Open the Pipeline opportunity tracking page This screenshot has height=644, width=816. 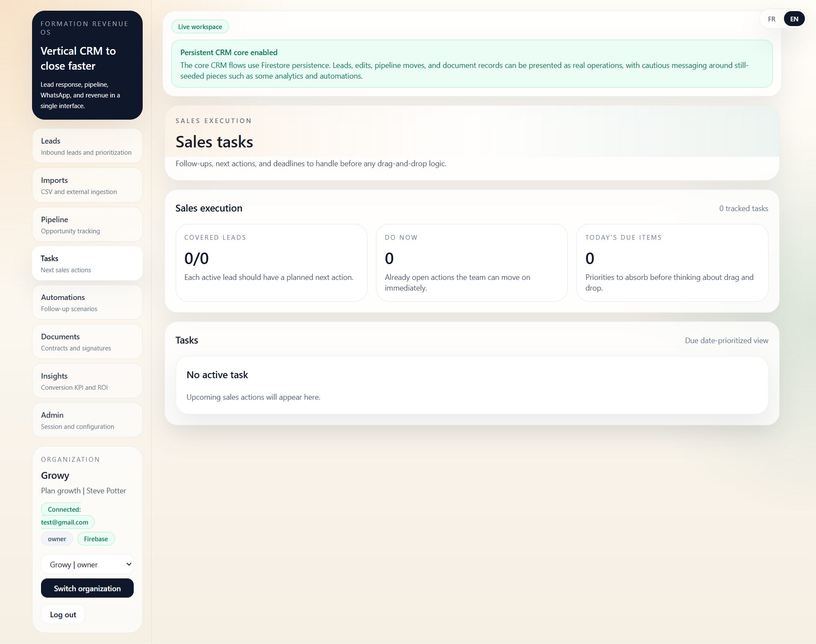tap(87, 225)
